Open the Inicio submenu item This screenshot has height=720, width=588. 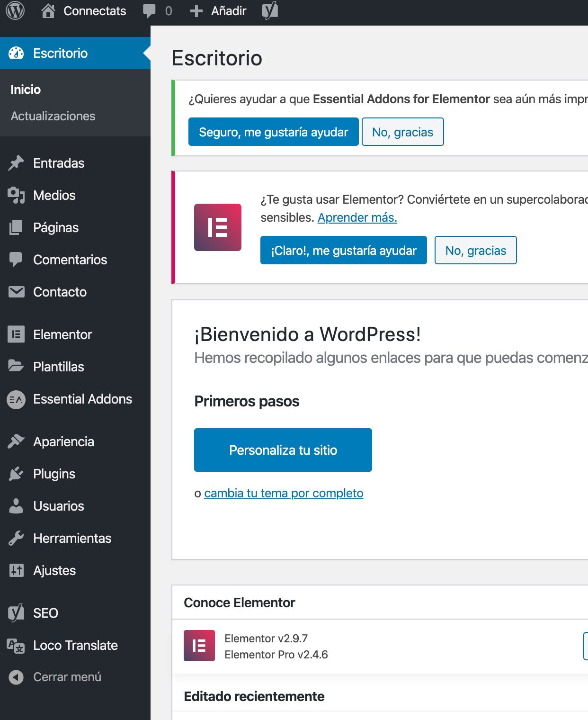(26, 90)
